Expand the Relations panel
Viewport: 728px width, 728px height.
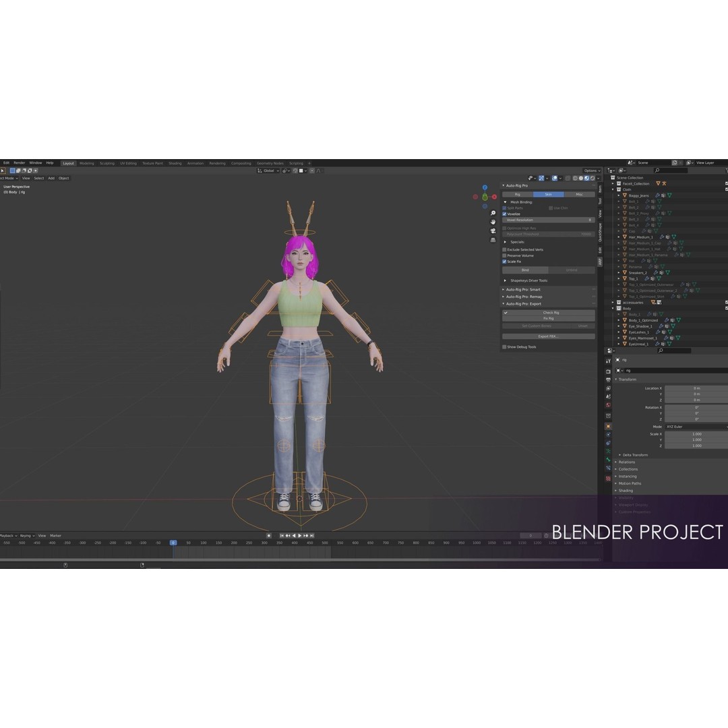click(x=616, y=462)
